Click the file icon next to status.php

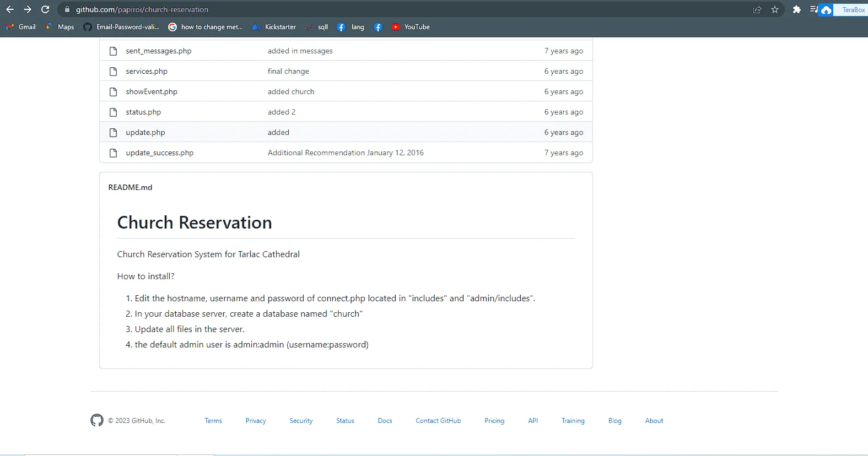(x=113, y=112)
